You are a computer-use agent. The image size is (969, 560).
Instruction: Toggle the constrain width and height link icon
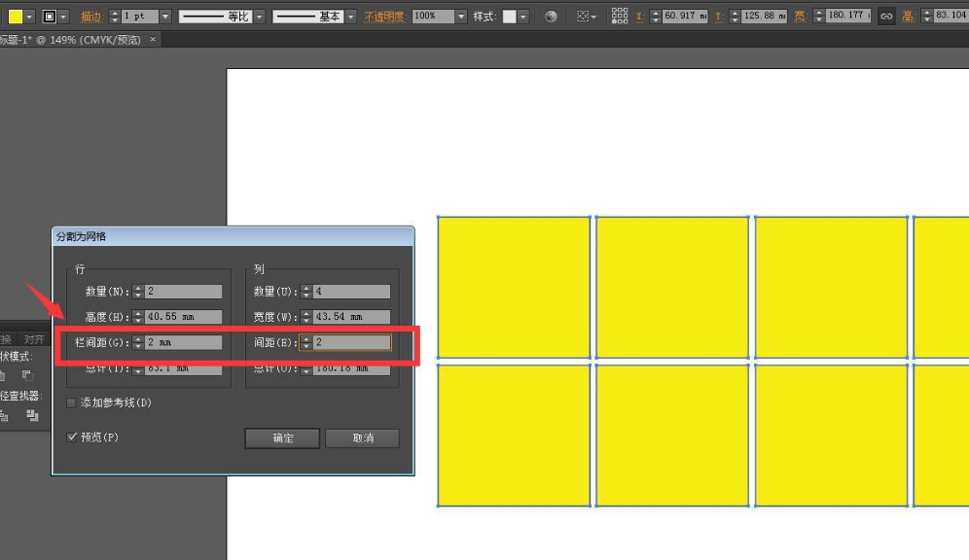[x=885, y=17]
